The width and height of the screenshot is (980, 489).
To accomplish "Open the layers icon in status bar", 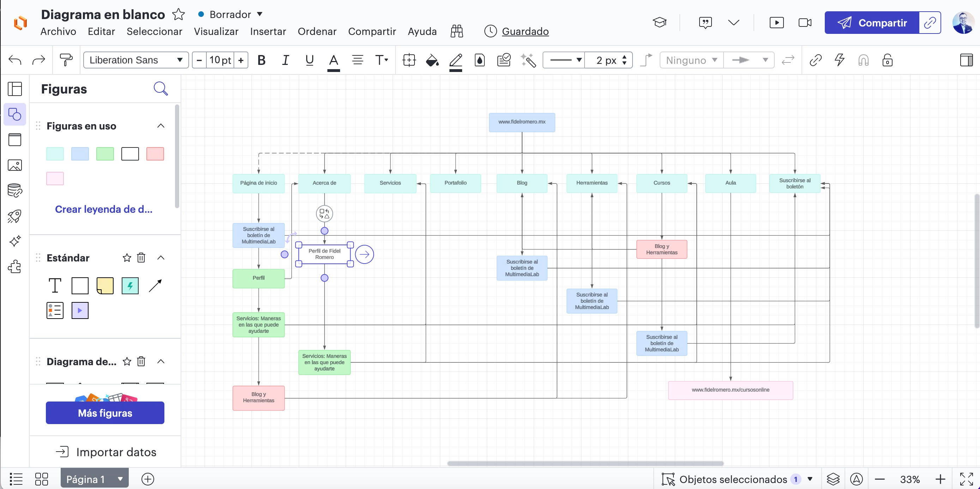I will point(833,479).
